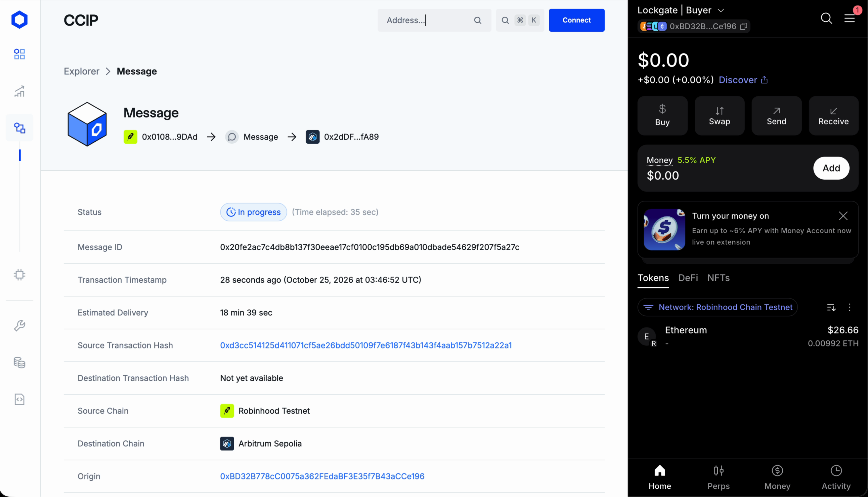Select the Ethereum token row
The width and height of the screenshot is (868, 497).
pyautogui.click(x=748, y=337)
